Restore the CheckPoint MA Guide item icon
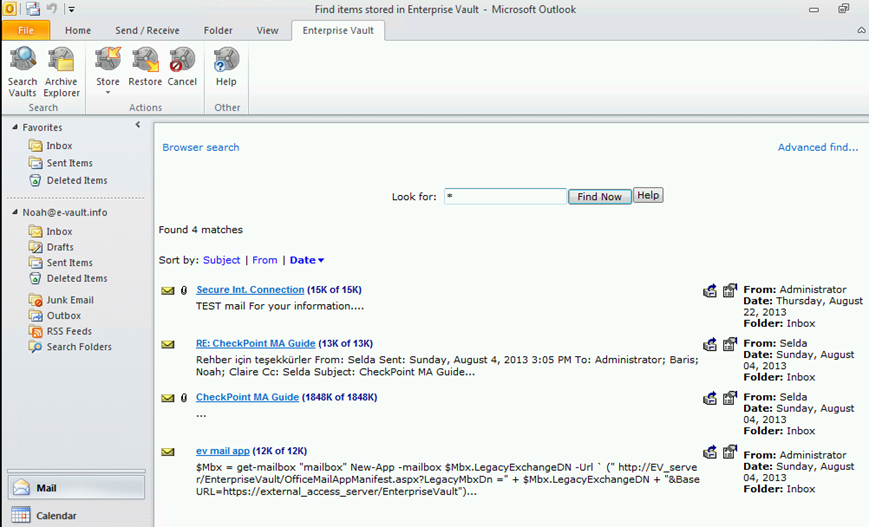 click(x=710, y=398)
